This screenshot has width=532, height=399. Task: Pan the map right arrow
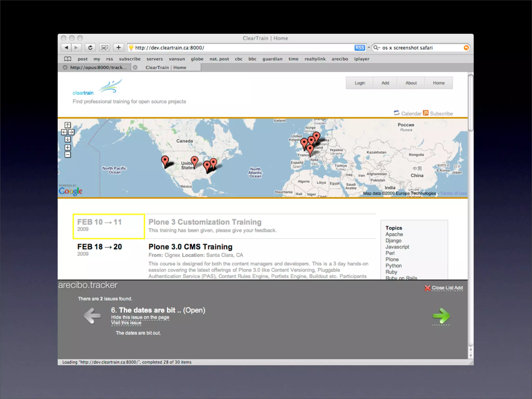71,132
